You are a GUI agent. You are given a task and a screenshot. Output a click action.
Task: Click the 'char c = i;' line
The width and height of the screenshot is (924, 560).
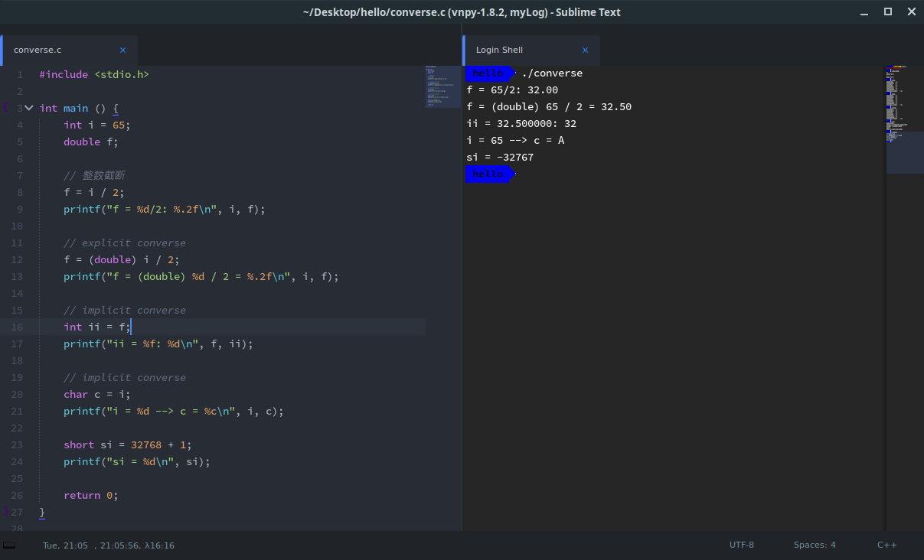point(97,394)
